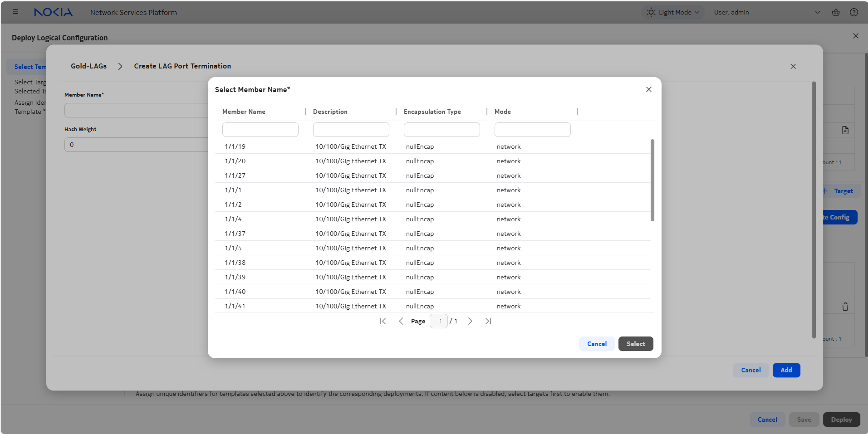Click the Gold-LAGs breadcrumb
The width and height of the screenshot is (868, 434).
point(88,66)
